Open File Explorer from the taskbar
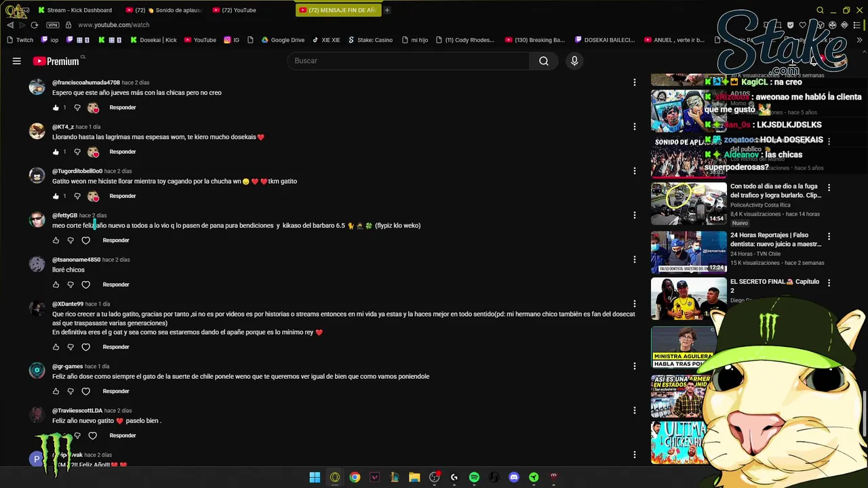Image resolution: width=868 pixels, height=488 pixels. 414,477
